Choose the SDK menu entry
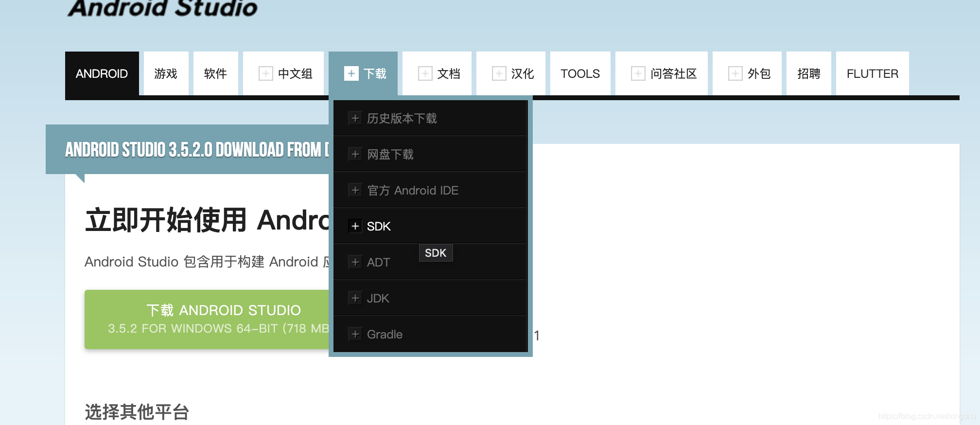 click(x=430, y=226)
